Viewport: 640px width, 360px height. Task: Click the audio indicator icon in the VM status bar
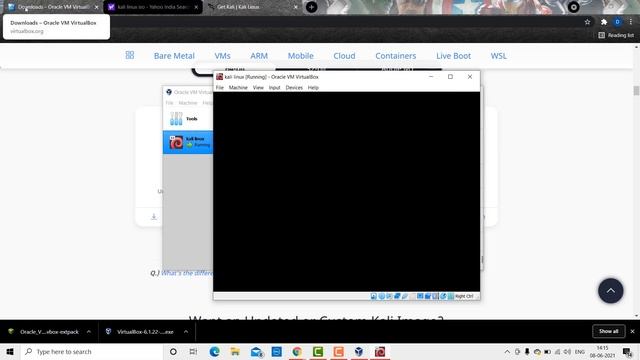coord(389,296)
